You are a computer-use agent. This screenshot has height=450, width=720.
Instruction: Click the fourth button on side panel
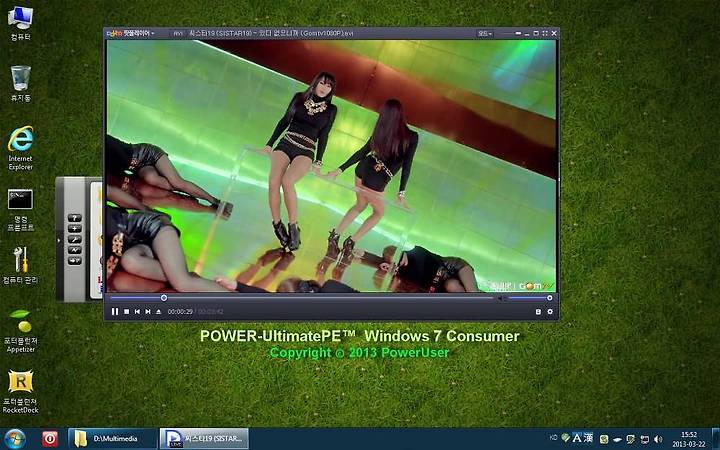(x=74, y=250)
